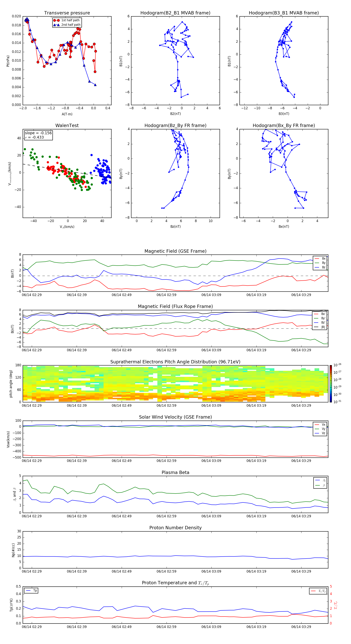
Task: Click the 0.020 tick on Transverse pressure axis
Action: click(x=17, y=16)
